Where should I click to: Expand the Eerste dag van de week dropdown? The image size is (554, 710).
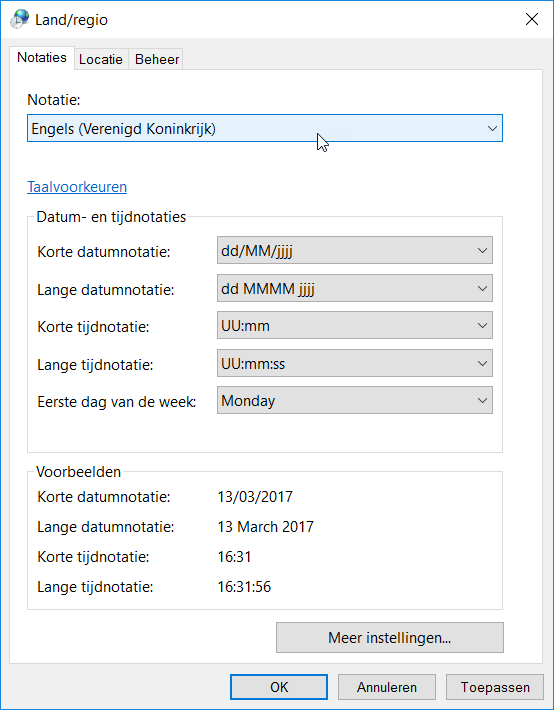355,400
